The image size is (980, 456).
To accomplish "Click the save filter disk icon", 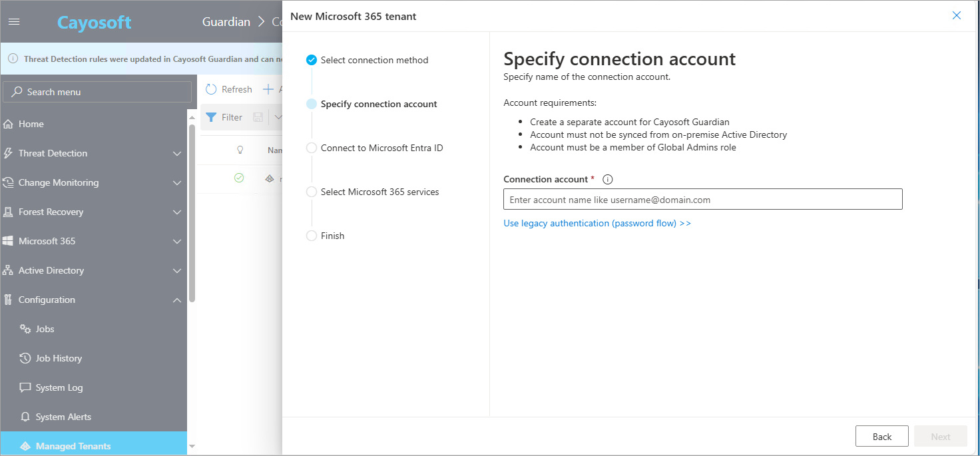I will click(258, 117).
